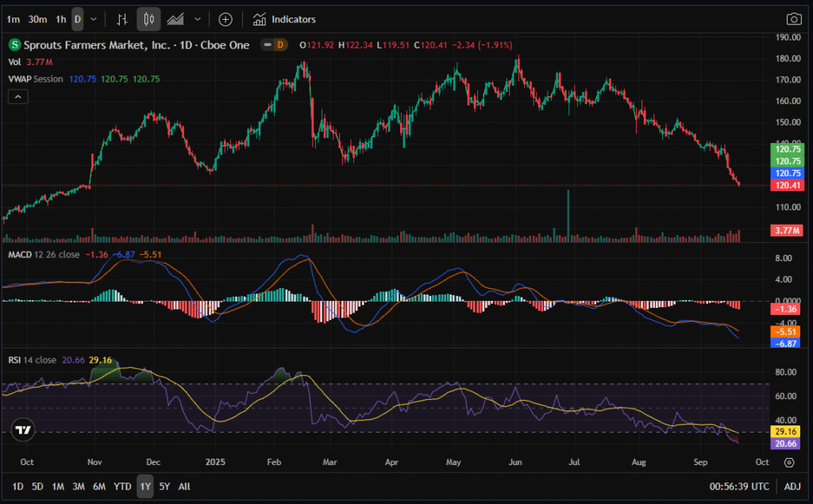
Task: Open the Indicators button
Action: pos(284,19)
